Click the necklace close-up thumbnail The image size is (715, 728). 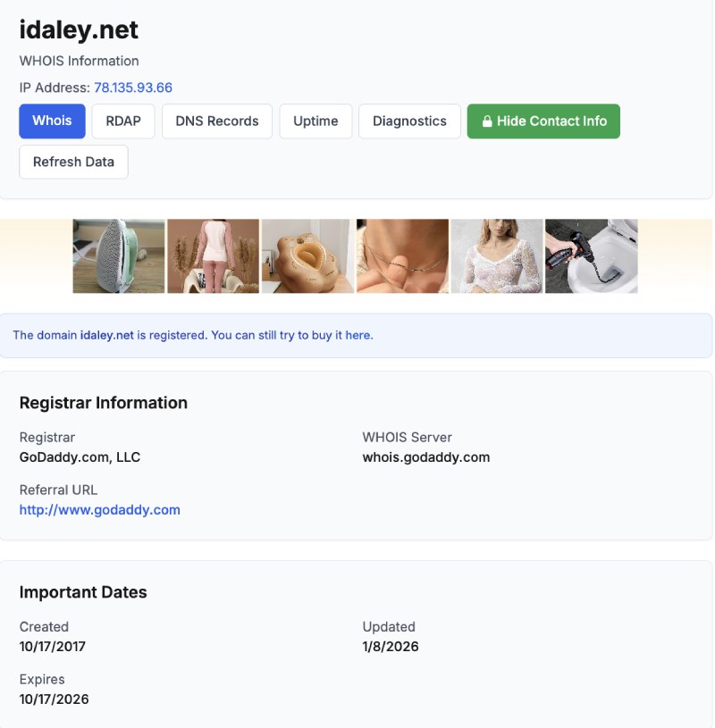pyautogui.click(x=402, y=255)
